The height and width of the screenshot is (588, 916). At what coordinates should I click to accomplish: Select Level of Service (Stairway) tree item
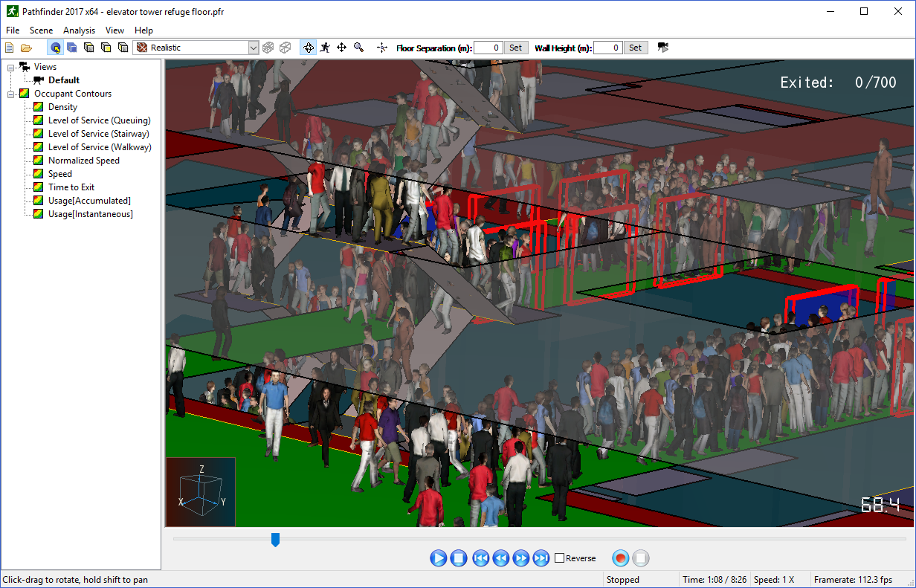tap(99, 134)
